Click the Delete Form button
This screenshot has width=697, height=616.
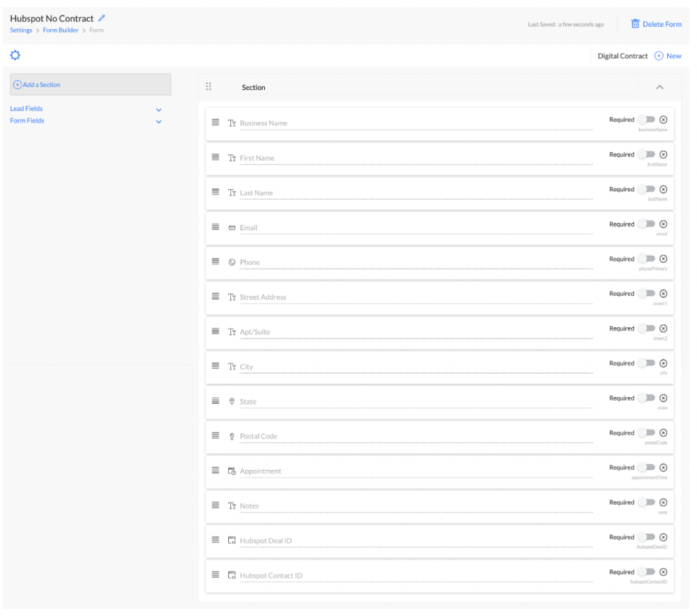tap(655, 23)
